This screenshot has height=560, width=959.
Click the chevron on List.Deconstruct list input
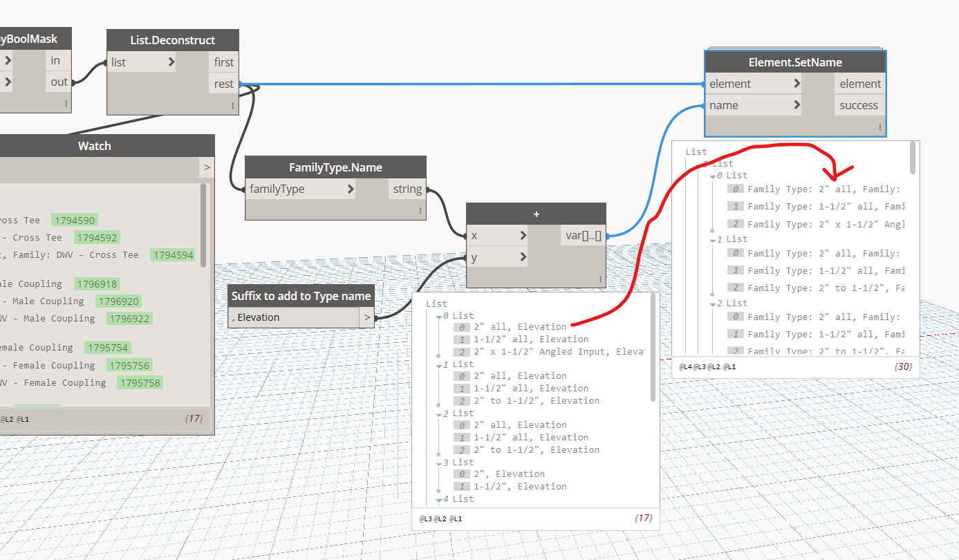tap(171, 62)
